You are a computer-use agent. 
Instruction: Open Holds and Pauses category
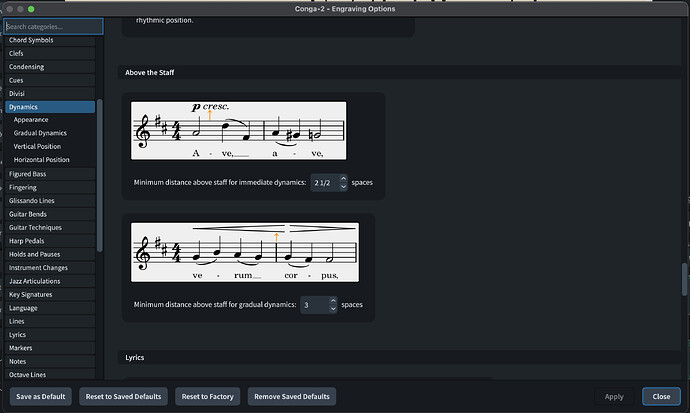pyautogui.click(x=50, y=254)
